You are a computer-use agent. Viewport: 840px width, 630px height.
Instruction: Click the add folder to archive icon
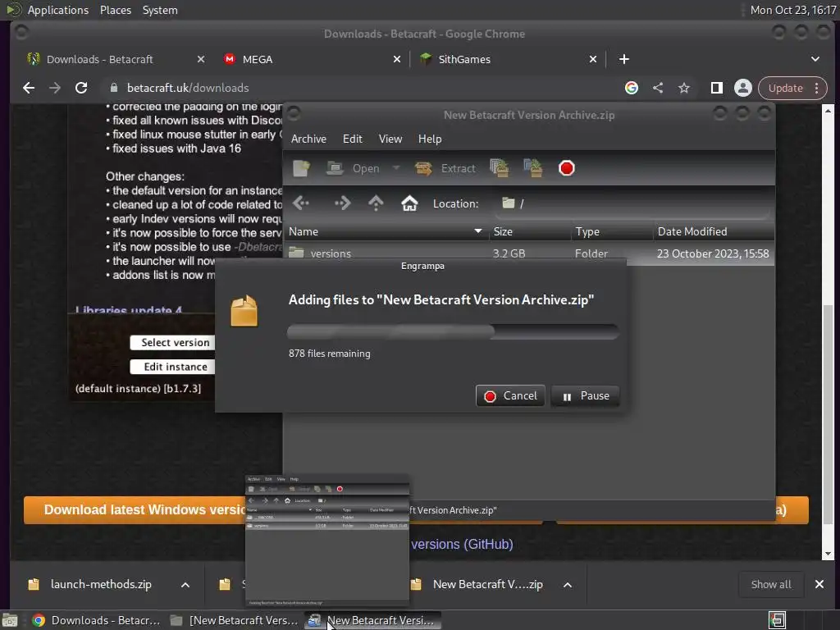(533, 168)
